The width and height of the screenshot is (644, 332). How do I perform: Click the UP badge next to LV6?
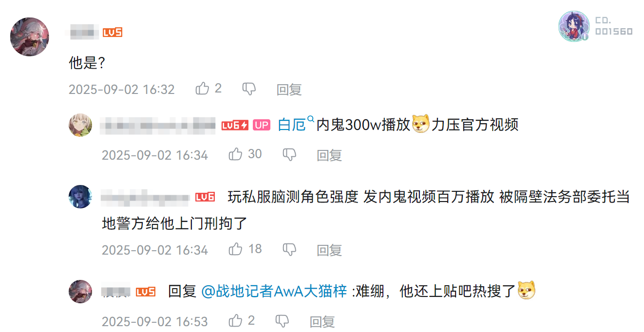(x=262, y=125)
